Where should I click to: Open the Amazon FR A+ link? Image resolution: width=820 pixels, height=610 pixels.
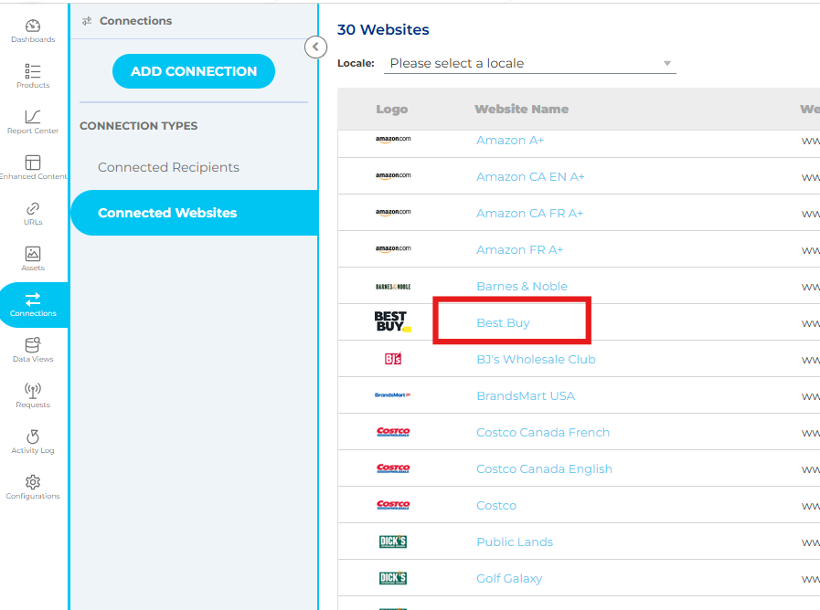[x=519, y=250]
